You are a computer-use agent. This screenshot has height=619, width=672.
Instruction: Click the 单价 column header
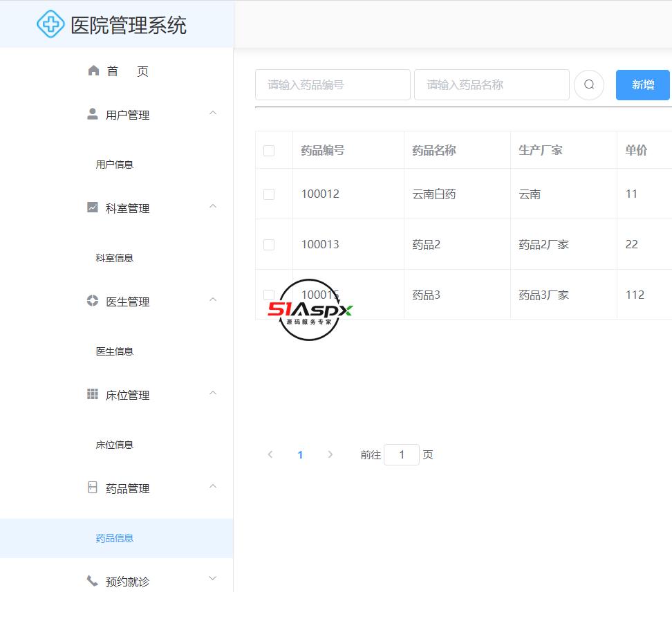click(x=637, y=151)
